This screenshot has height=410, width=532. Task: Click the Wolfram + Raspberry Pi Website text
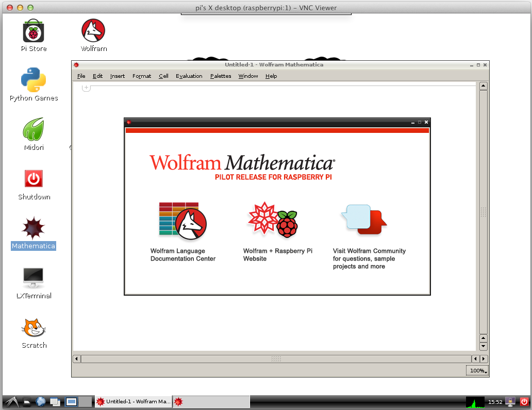pyautogui.click(x=277, y=254)
